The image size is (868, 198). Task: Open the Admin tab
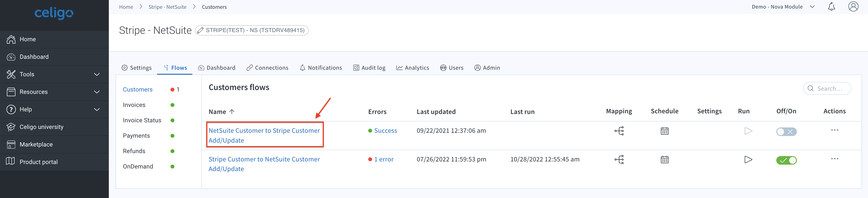(x=487, y=68)
